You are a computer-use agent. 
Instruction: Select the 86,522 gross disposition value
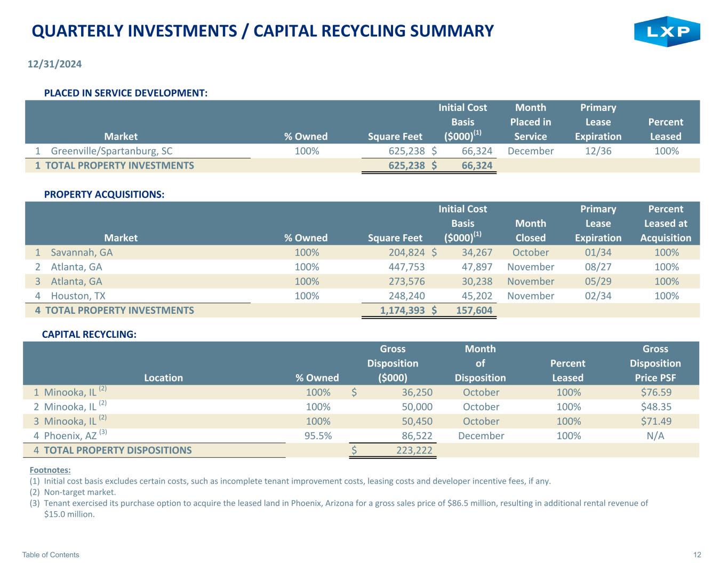point(417,436)
